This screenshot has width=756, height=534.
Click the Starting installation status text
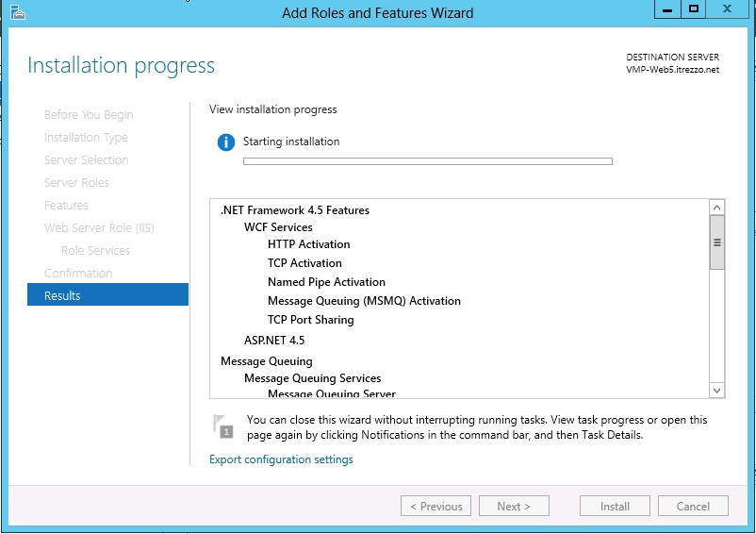point(291,142)
